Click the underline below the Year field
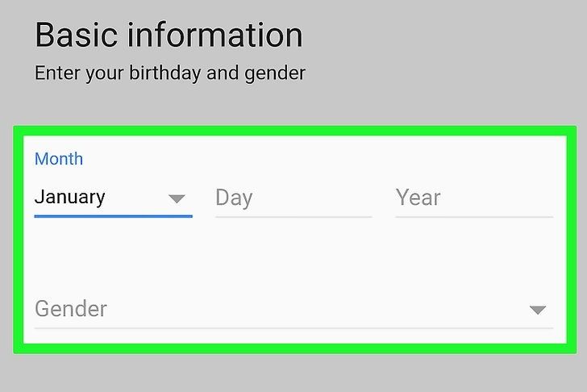This screenshot has height=392, width=587. [x=473, y=216]
